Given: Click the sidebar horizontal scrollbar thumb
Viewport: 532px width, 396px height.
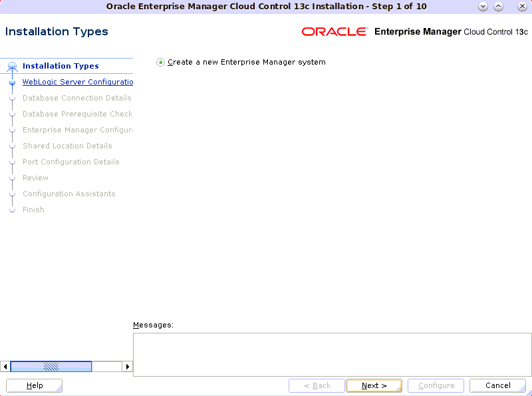Looking at the screenshot, I should (x=51, y=367).
